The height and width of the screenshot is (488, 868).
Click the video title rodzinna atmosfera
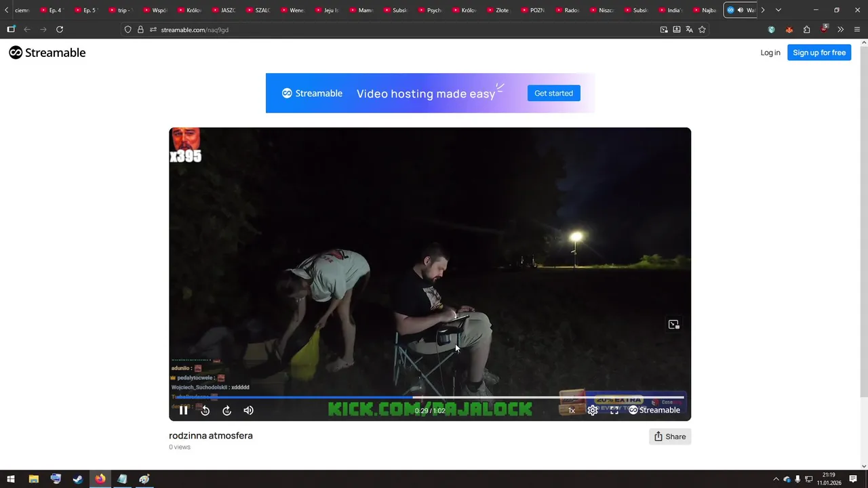(211, 436)
